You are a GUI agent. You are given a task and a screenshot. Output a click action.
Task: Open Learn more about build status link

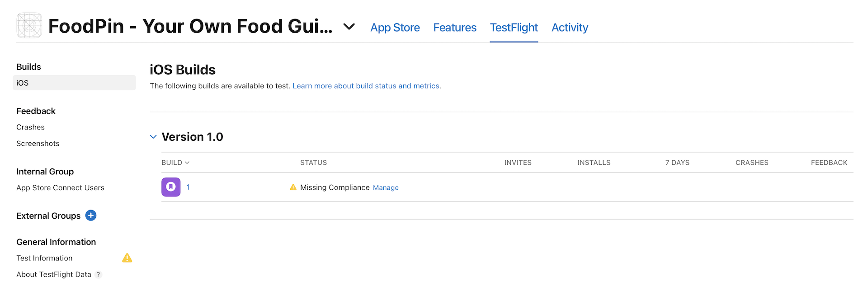[x=366, y=86]
